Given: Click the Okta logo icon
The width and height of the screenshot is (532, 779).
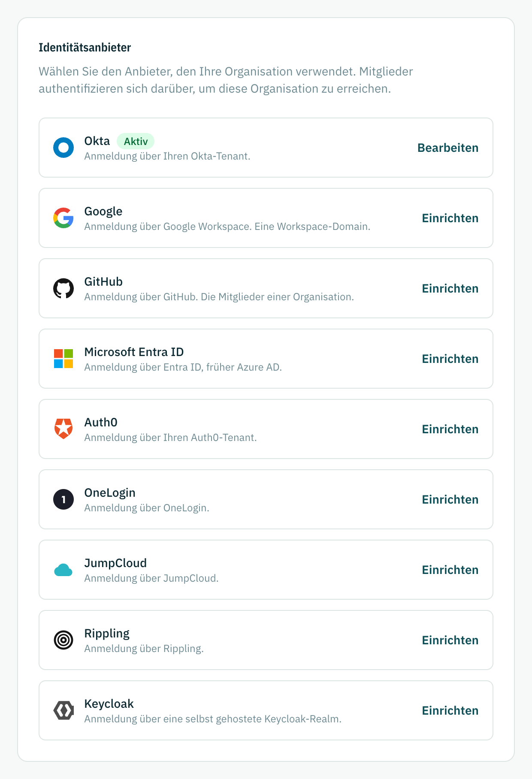Looking at the screenshot, I should 63,148.
